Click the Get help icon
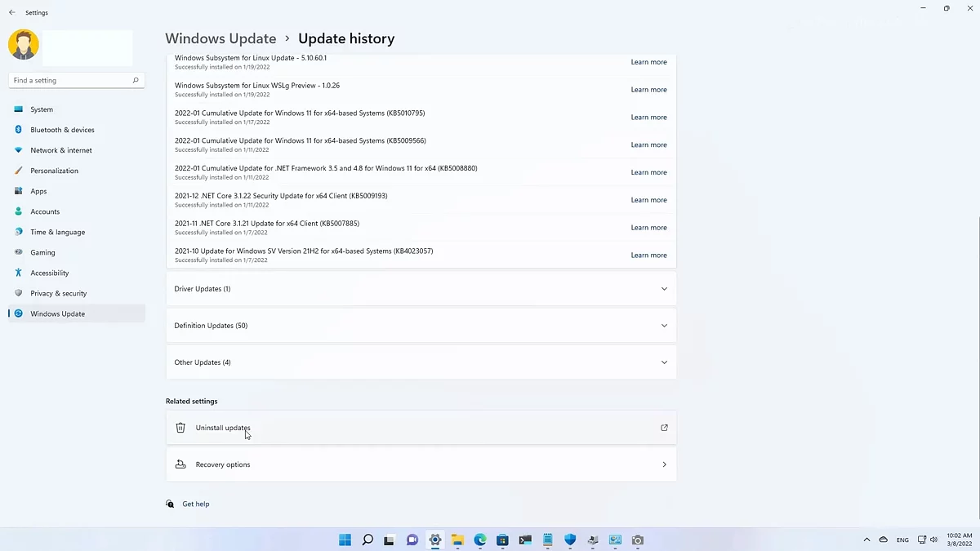 click(170, 504)
